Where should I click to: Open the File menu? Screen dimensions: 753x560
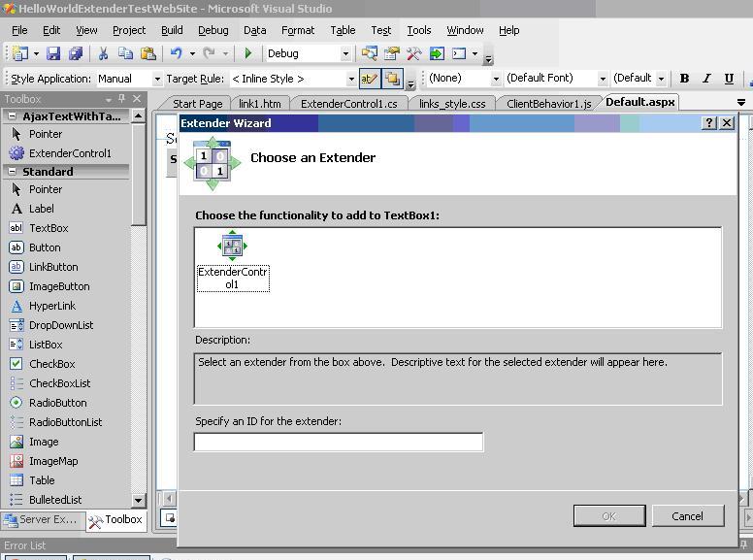[19, 30]
